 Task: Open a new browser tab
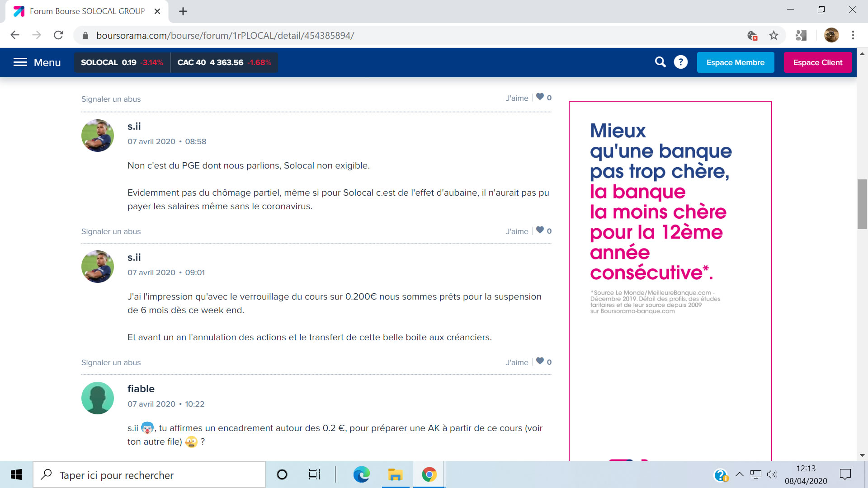point(183,11)
